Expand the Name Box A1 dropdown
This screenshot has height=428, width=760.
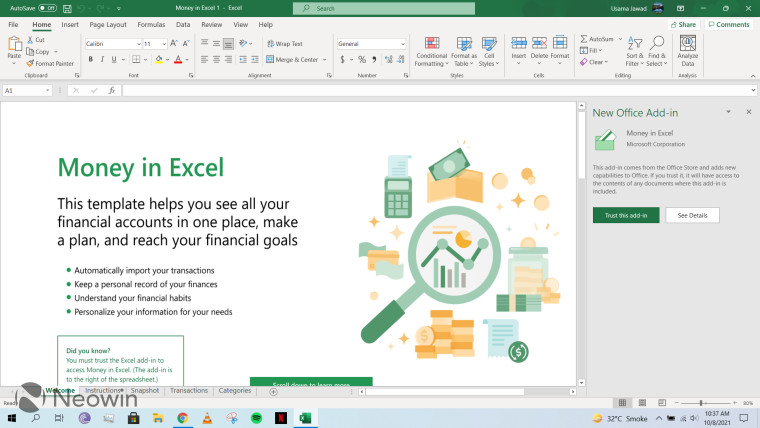pos(46,90)
